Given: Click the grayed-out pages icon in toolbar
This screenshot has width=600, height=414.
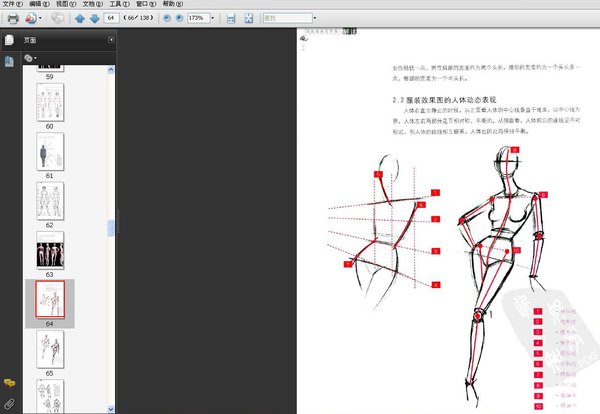Looking at the screenshot, I should point(58,18).
